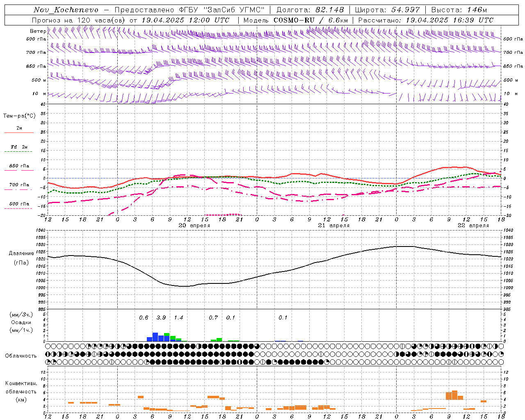Click the Широта: 54.997 value
Viewport: 525px width, 420px height.
(387, 10)
